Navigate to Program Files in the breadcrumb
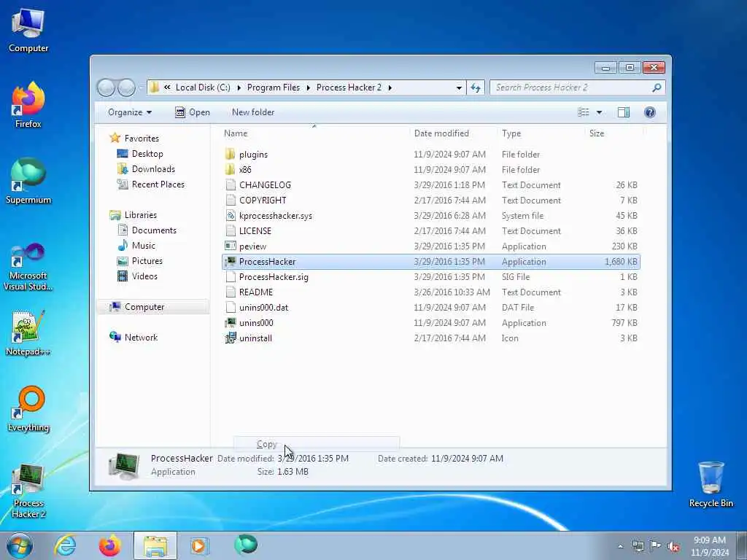This screenshot has width=747, height=560. point(274,87)
